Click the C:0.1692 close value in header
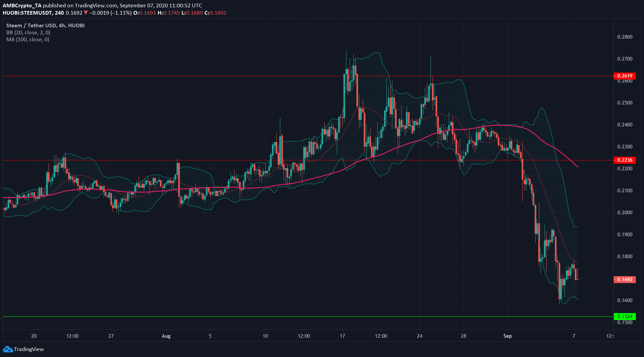The height and width of the screenshot is (357, 644). 215,13
